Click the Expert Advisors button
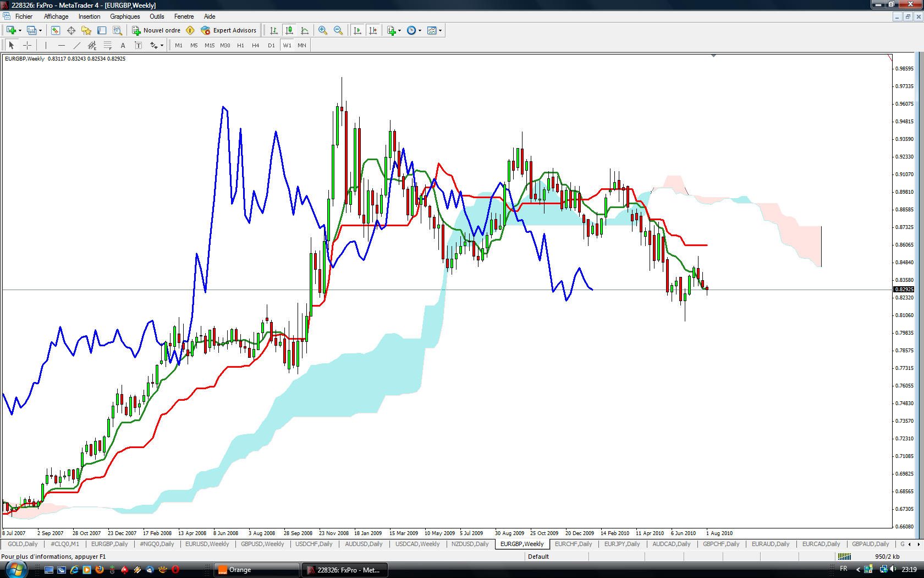This screenshot has height=578, width=924. pyautogui.click(x=229, y=30)
